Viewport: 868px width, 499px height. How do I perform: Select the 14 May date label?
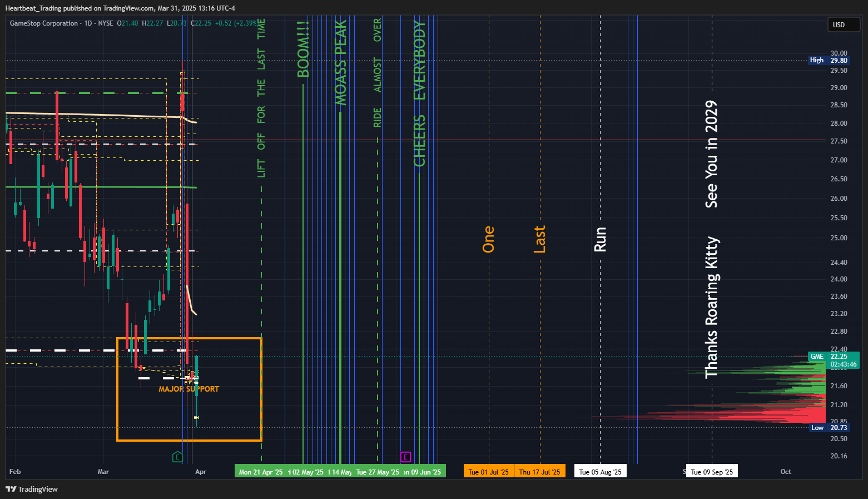pyautogui.click(x=340, y=472)
